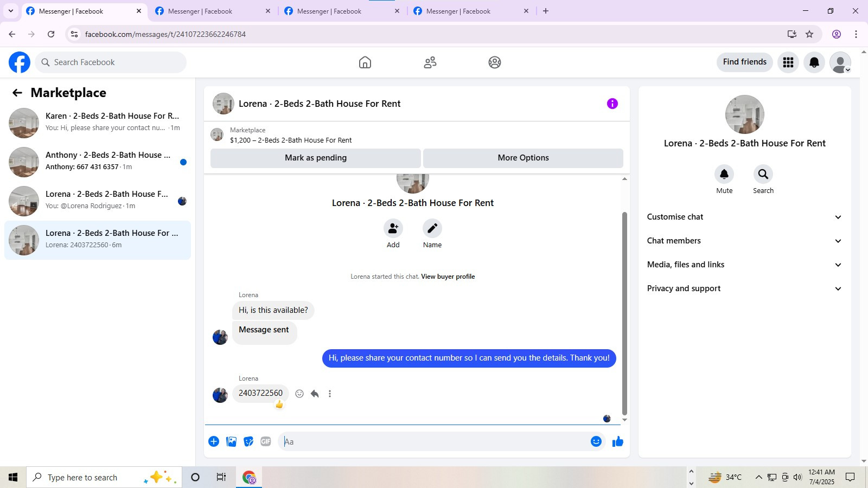Search in conversation magnifier icon
This screenshot has height=488, width=868.
click(x=763, y=174)
